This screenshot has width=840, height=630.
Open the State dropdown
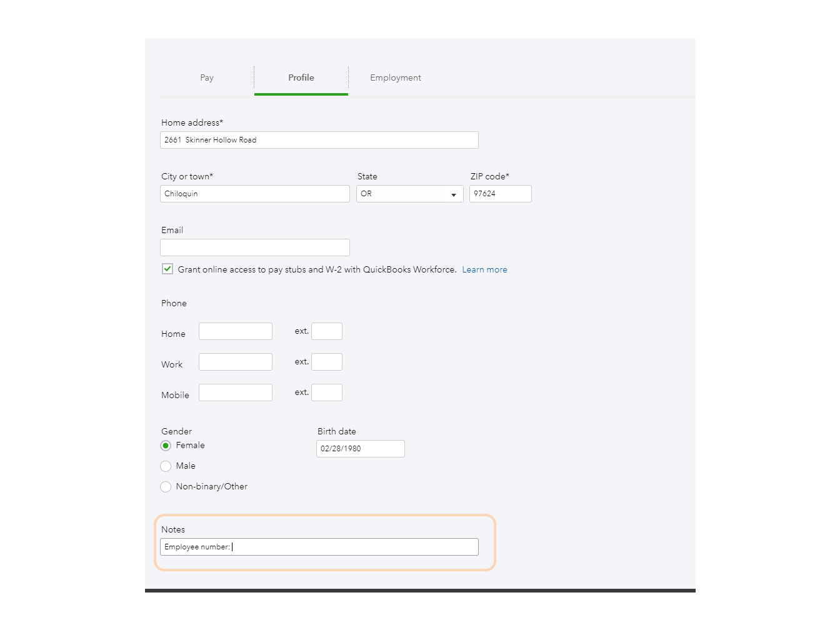(409, 194)
